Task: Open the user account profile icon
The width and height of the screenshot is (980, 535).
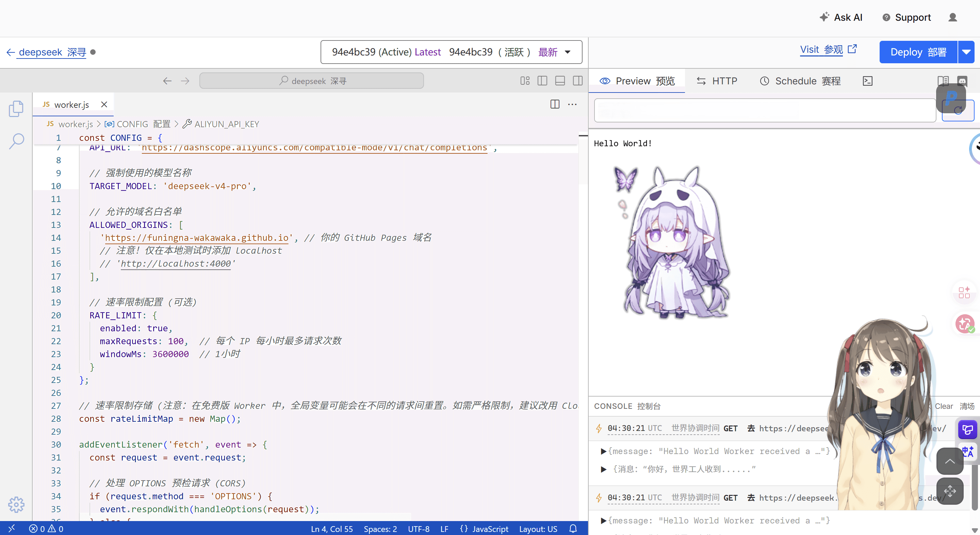Action: [x=953, y=17]
